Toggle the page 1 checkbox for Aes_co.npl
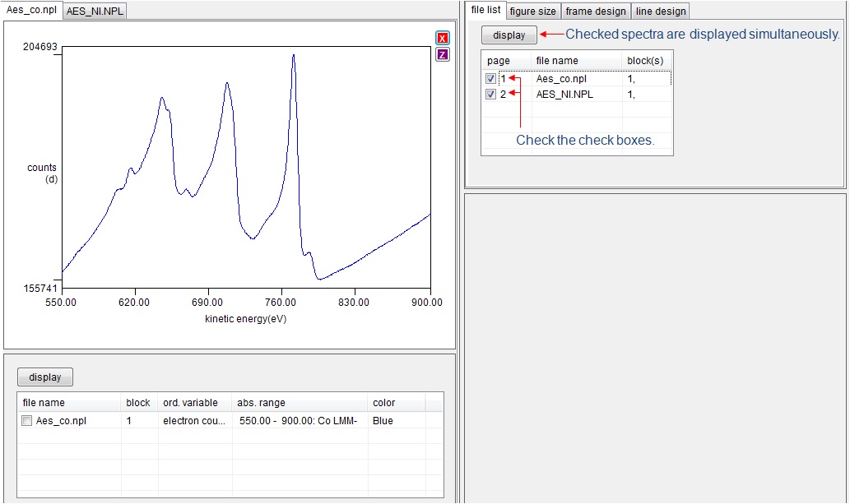 pos(490,79)
